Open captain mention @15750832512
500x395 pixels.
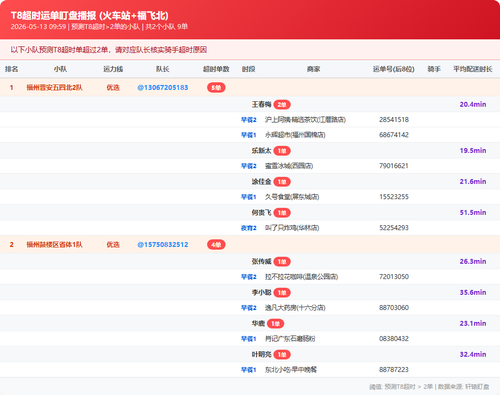pos(163,245)
